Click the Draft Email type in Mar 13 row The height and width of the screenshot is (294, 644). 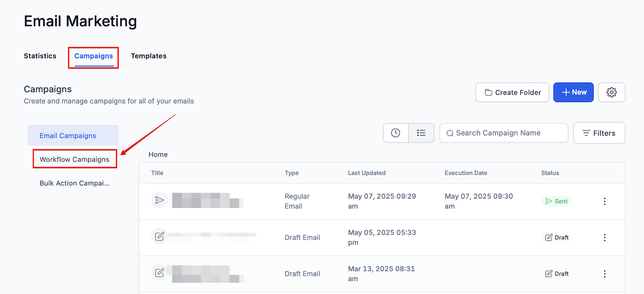click(303, 274)
